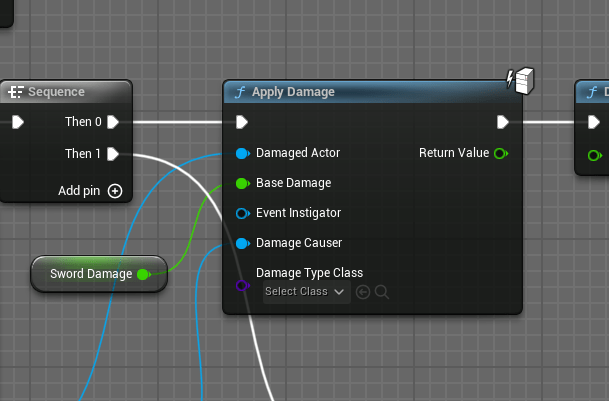Open the Select Class dropdown
609x401 pixels.
pyautogui.click(x=305, y=292)
